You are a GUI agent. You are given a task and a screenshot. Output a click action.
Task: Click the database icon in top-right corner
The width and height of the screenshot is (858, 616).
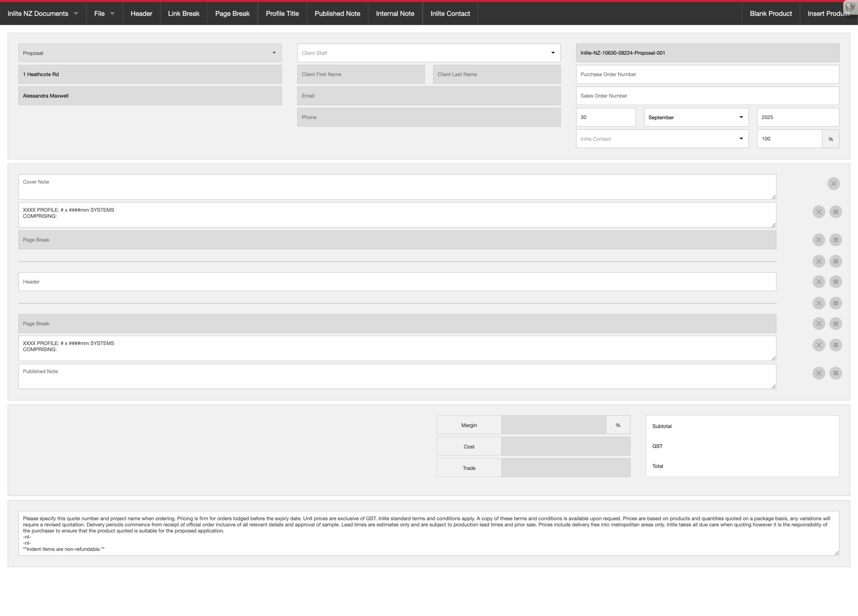pyautogui.click(x=850, y=7)
